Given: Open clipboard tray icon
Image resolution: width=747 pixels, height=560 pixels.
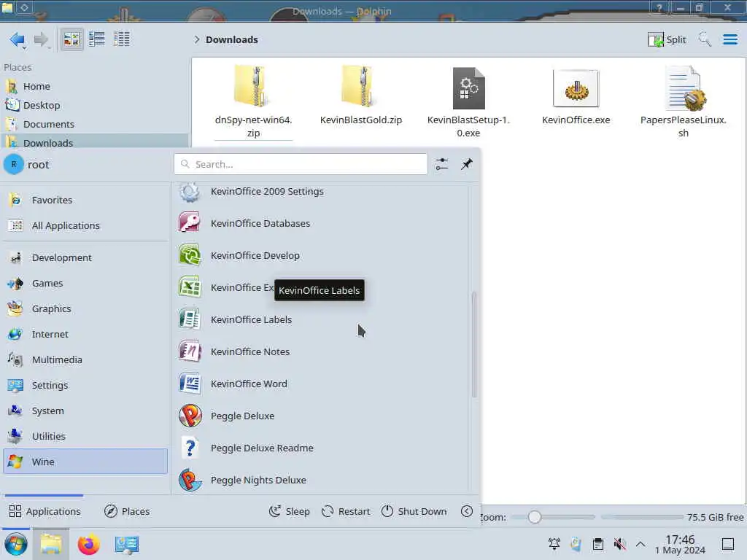Looking at the screenshot, I should point(598,544).
